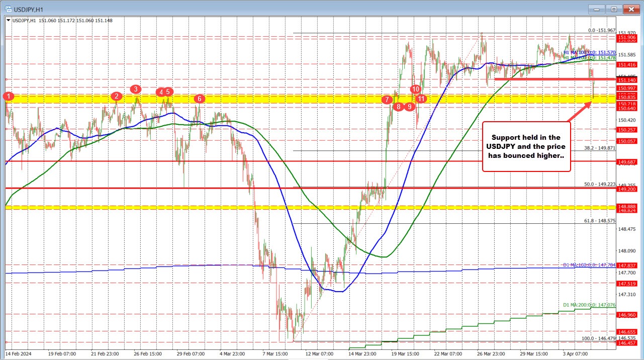Click the 149.687 red price tag
Viewport: 644px width, 360px height.
pos(627,161)
